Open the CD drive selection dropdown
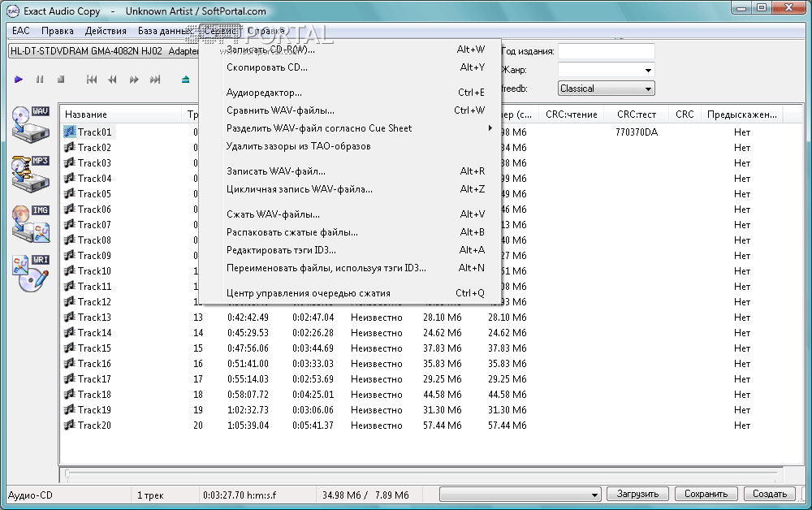 coord(104,50)
